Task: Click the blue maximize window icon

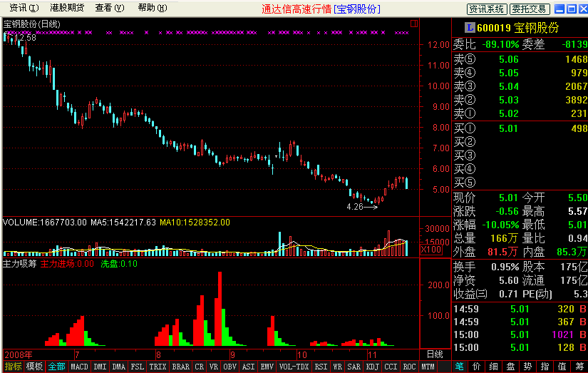Action: point(572,9)
